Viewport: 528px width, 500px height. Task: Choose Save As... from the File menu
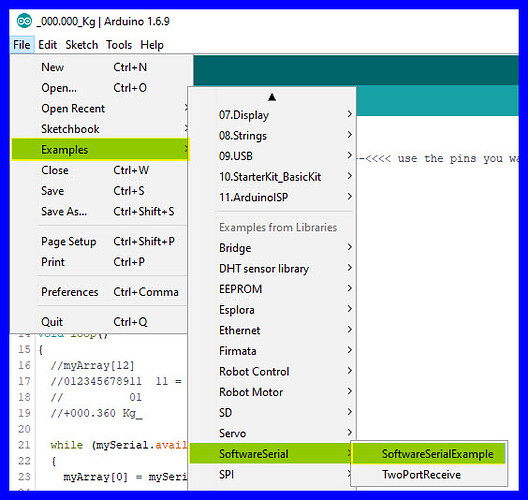click(99, 211)
